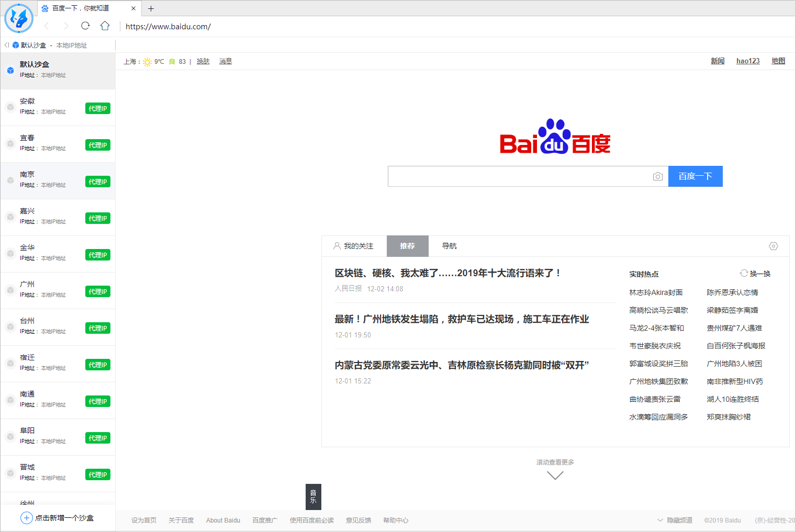Open hot topic 梁静茹签字离婚
The width and height of the screenshot is (795, 532).
pyautogui.click(x=732, y=310)
